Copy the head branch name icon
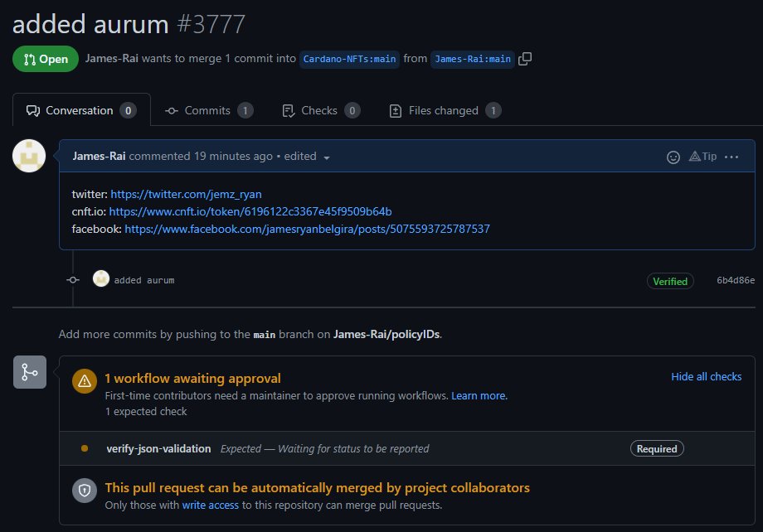Image resolution: width=763 pixels, height=532 pixels. 524,59
